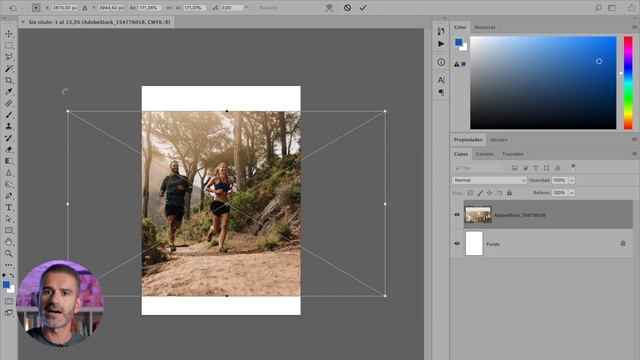The image size is (640, 360).
Task: Open the Normal blend mode dropdown
Action: coord(489,180)
